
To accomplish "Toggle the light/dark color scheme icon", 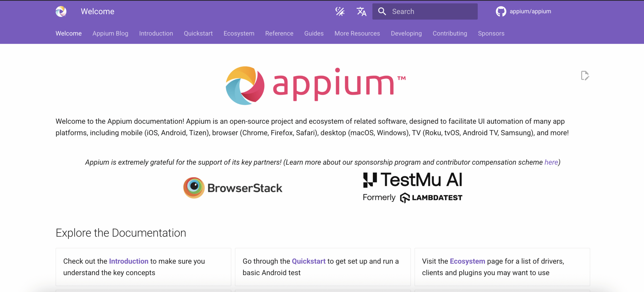I will [340, 11].
